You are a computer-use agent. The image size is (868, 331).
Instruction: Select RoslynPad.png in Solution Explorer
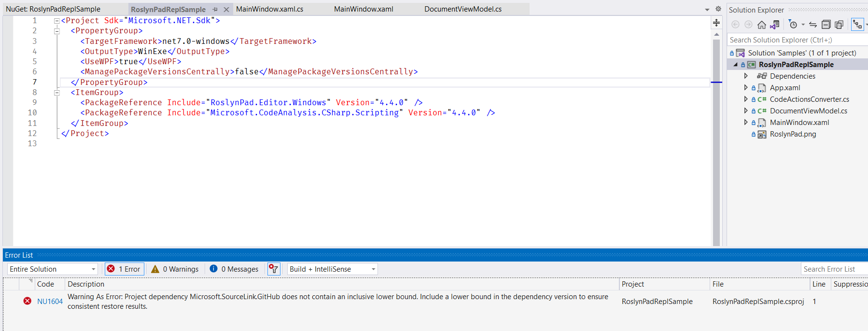click(x=793, y=134)
